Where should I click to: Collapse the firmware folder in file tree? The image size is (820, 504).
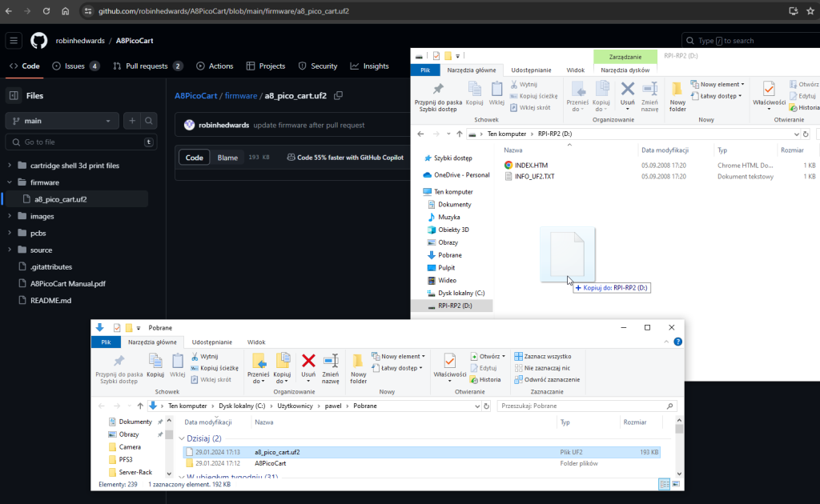coord(10,182)
